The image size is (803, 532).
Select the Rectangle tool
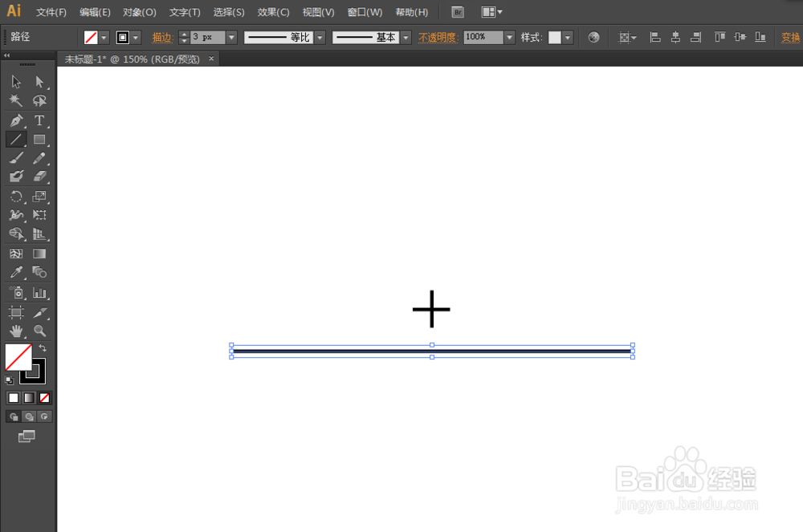pos(38,139)
